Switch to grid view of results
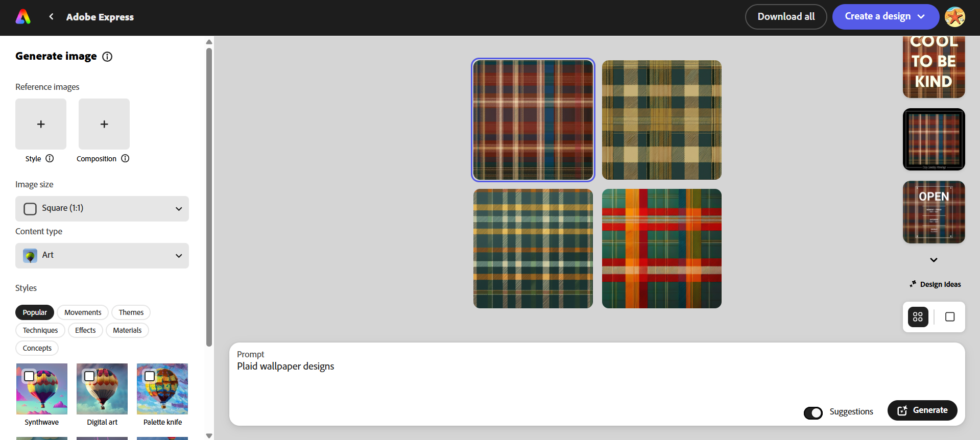The width and height of the screenshot is (980, 440). pyautogui.click(x=918, y=317)
